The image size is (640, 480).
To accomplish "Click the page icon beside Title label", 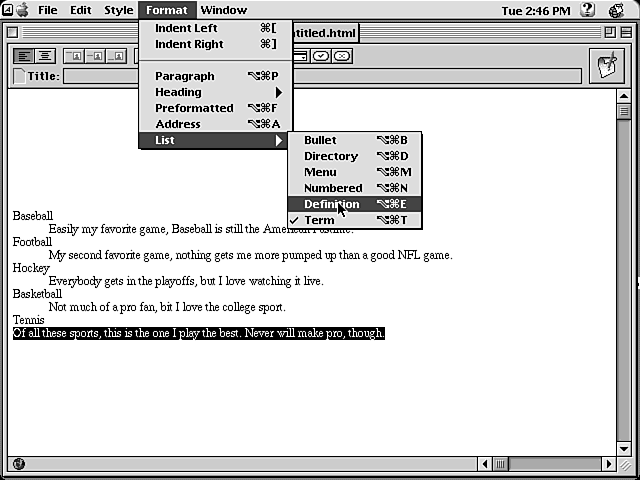I will tap(19, 76).
